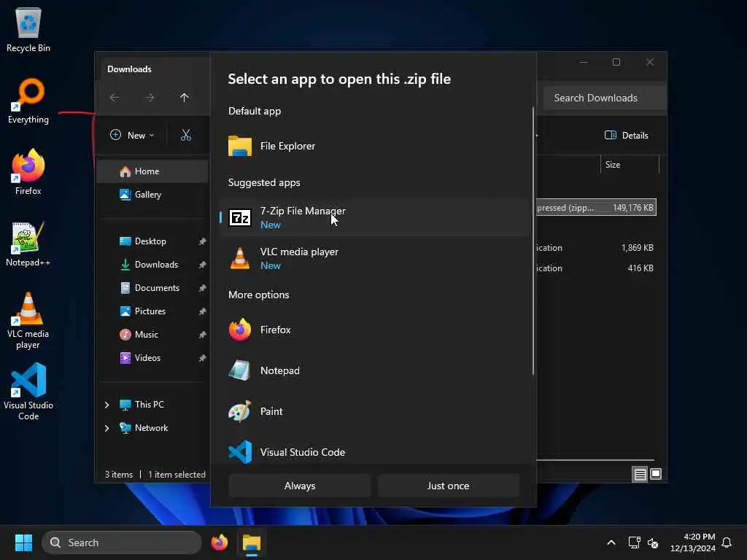Screen dimensions: 747x560
Task: Unpin Videos via its pin icon
Action: 203,358
